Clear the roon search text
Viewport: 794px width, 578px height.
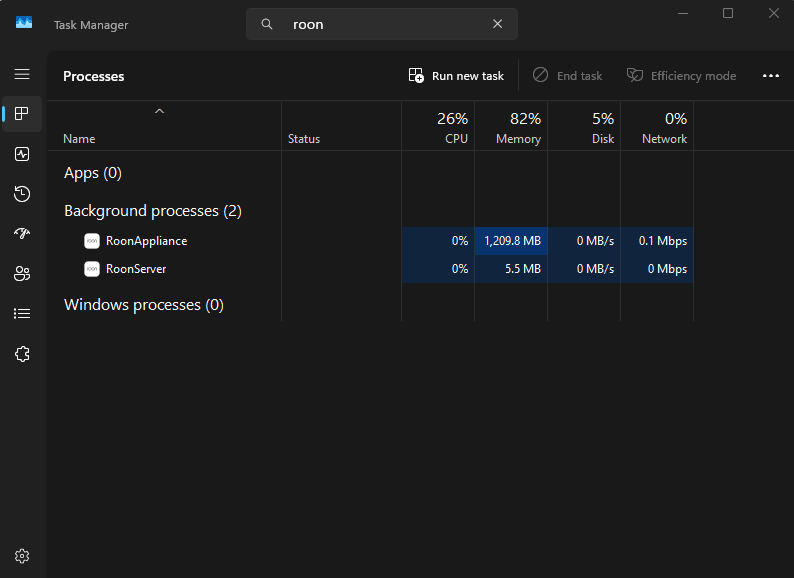[497, 24]
